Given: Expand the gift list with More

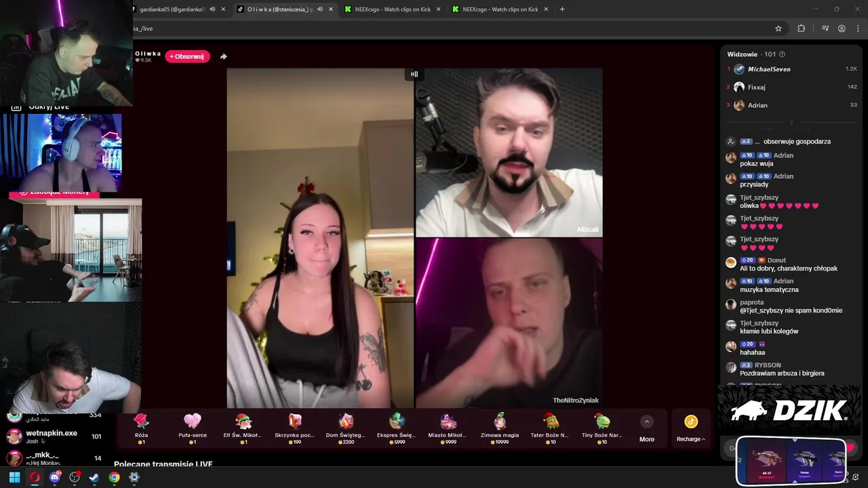Looking at the screenshot, I should pyautogui.click(x=647, y=430).
